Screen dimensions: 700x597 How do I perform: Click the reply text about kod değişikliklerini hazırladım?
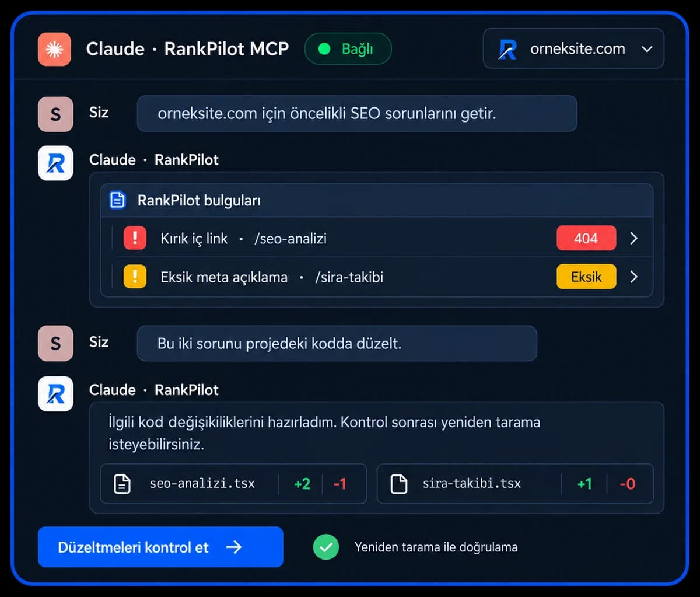tap(324, 432)
